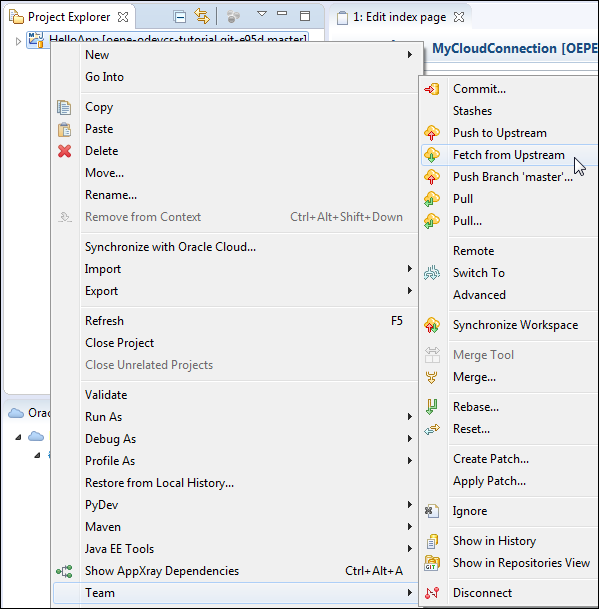Expand the Import submenu arrow
Image resolution: width=599 pixels, height=609 pixels.
[409, 269]
